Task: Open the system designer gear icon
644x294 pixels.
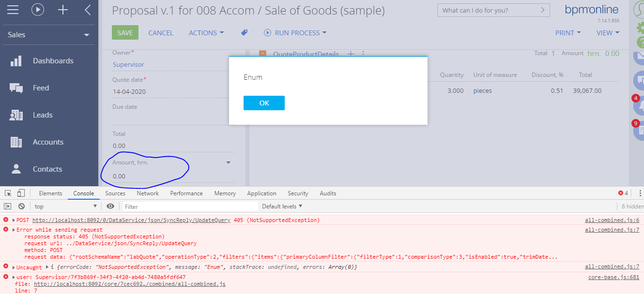Action: pyautogui.click(x=640, y=29)
